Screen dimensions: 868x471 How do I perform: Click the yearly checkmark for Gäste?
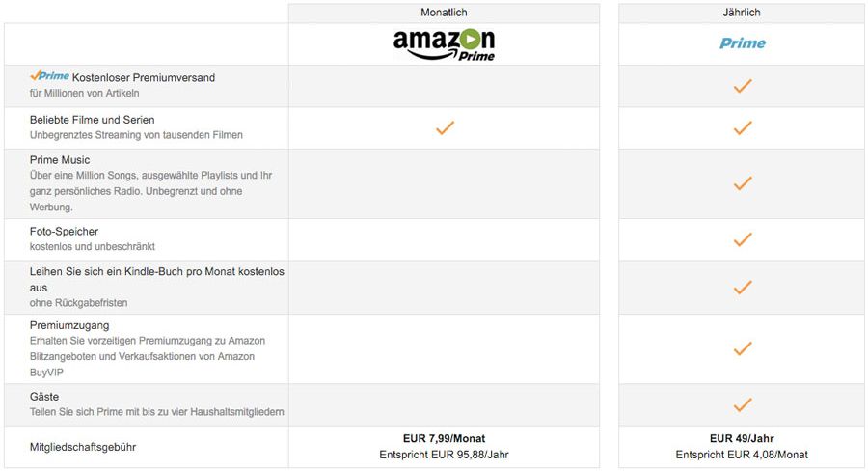pos(743,405)
